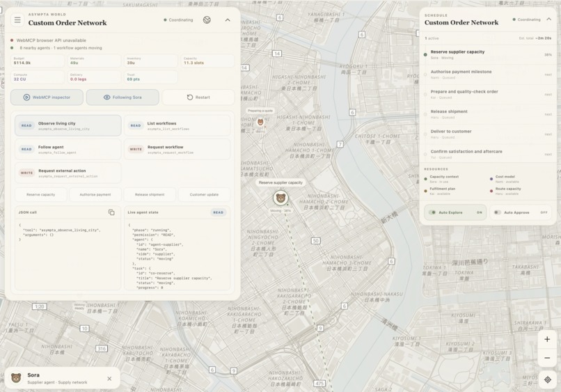Click the Trust 69 pts stat card
The image size is (561, 392).
[151, 77]
